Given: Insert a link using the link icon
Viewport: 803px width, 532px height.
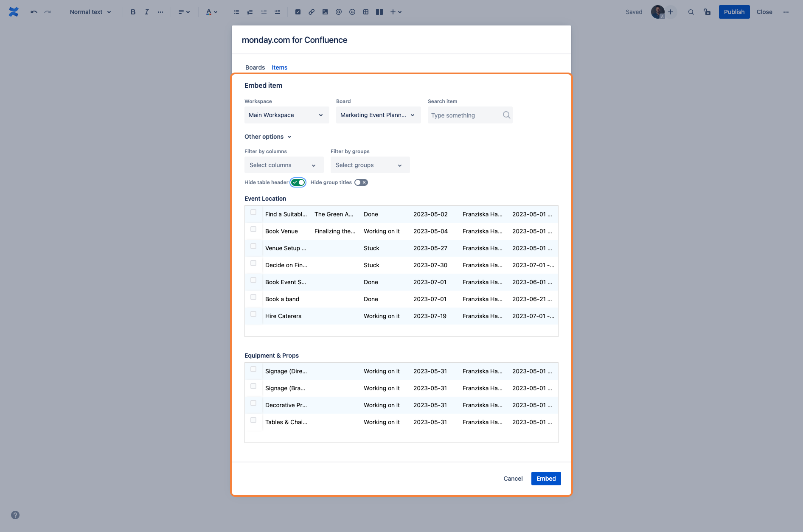Looking at the screenshot, I should coord(312,12).
